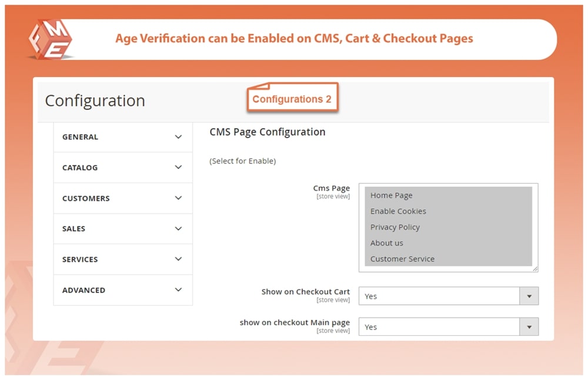The height and width of the screenshot is (380, 588).
Task: Expand the Customers configuration section
Action: [x=122, y=198]
